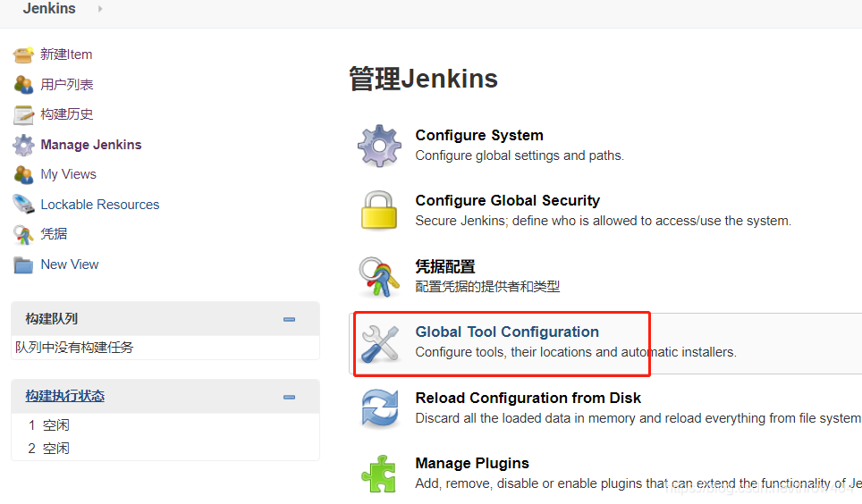Click the Jenkins breadcrumb link
The height and width of the screenshot is (504, 862).
pos(49,9)
